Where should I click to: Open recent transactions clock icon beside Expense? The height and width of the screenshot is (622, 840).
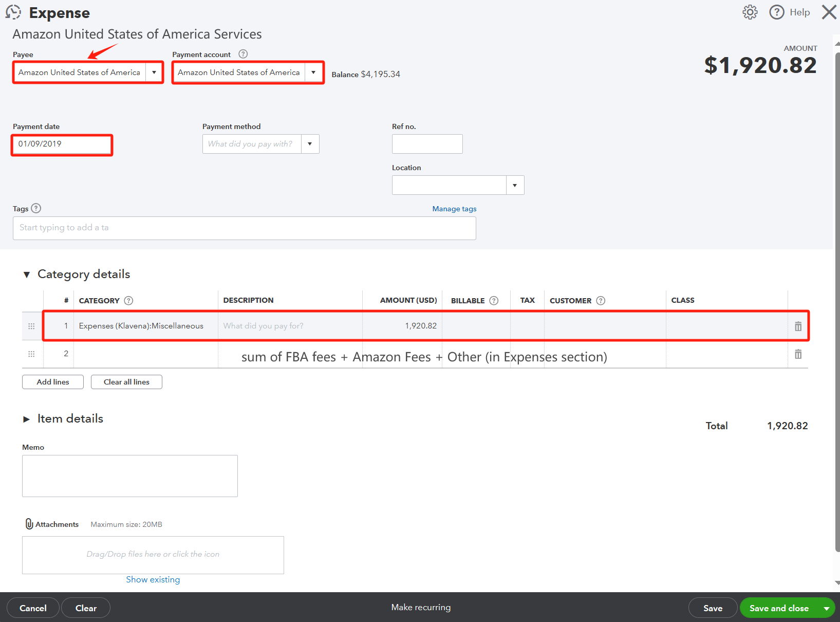click(x=13, y=12)
